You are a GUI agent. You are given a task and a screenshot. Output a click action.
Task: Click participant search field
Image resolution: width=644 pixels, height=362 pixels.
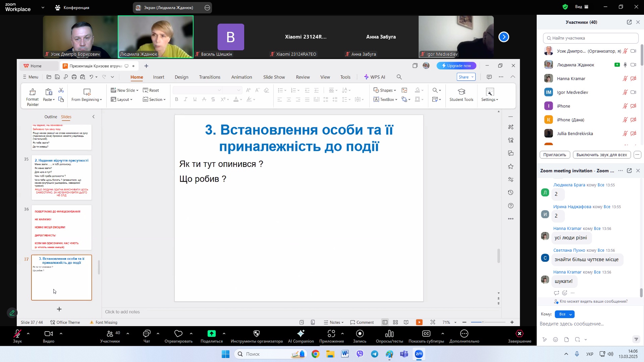coord(591,38)
